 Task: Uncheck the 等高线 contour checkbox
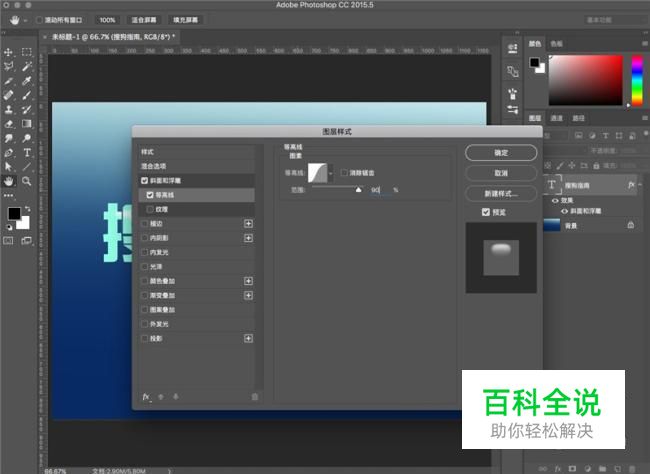pyautogui.click(x=150, y=195)
